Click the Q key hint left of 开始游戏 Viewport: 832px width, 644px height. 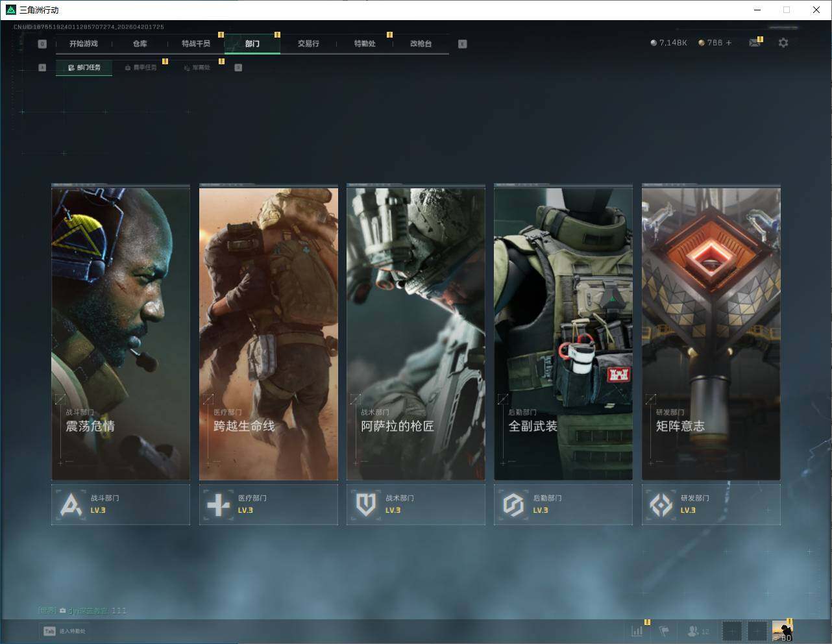[42, 44]
